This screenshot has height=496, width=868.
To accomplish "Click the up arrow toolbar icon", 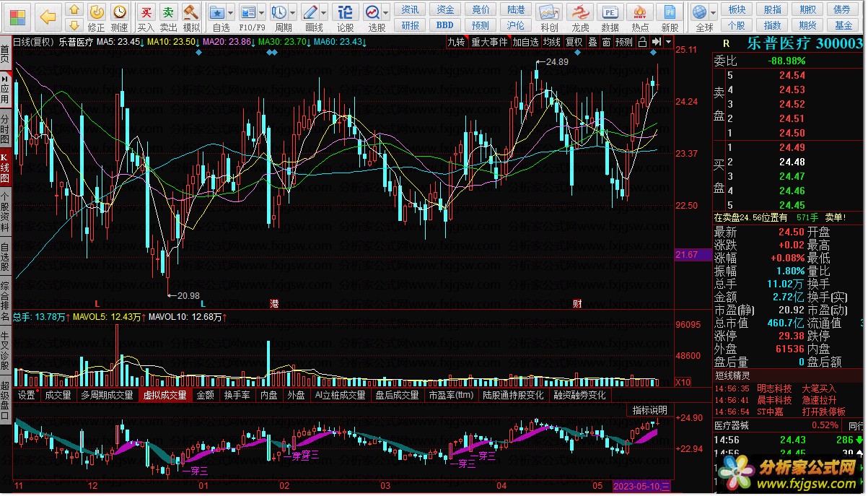I will [x=74, y=11].
